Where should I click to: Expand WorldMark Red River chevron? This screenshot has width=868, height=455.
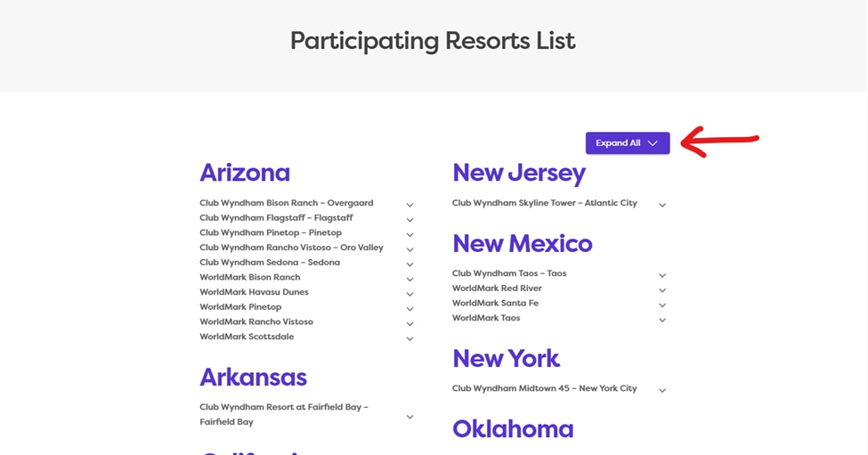pyautogui.click(x=662, y=290)
